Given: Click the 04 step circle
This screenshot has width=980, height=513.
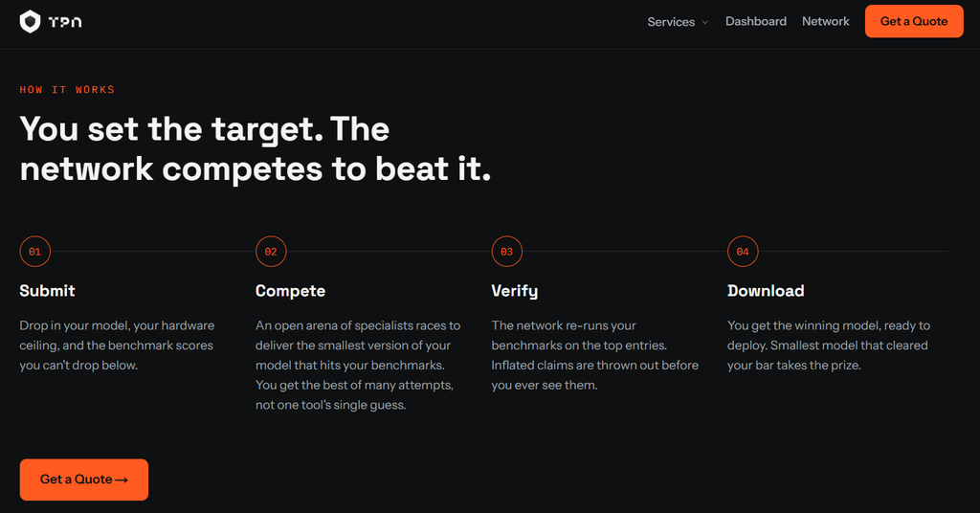Looking at the screenshot, I should (743, 251).
